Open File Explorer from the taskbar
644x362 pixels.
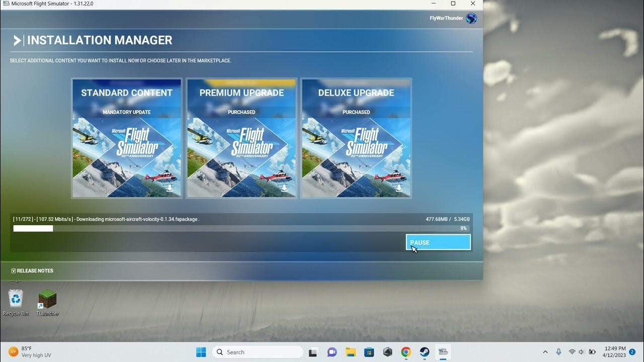click(350, 352)
